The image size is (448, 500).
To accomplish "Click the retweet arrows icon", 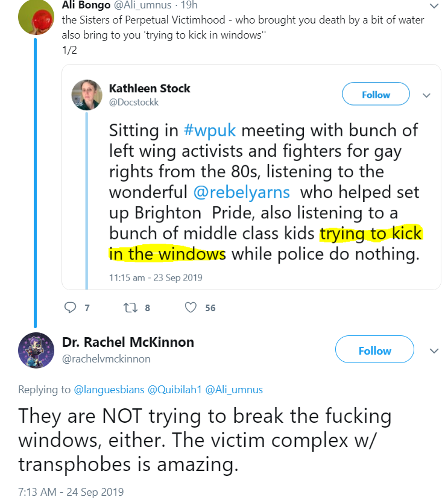I will click(x=130, y=308).
